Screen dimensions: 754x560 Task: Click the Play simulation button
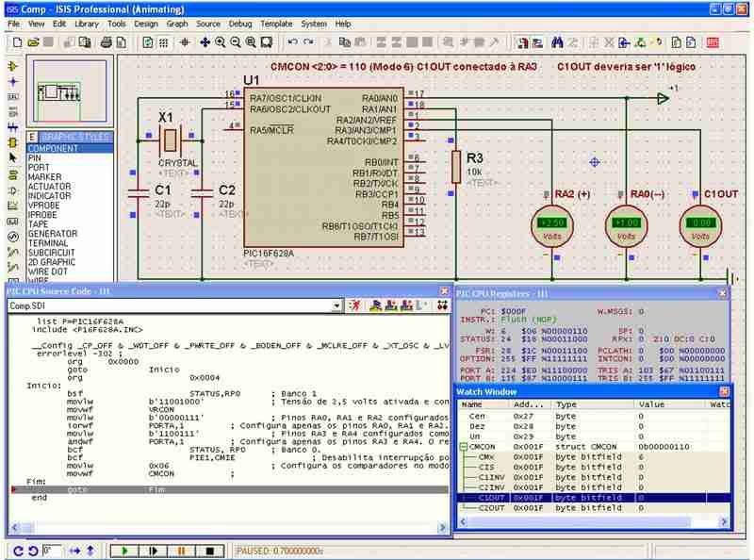tap(124, 551)
